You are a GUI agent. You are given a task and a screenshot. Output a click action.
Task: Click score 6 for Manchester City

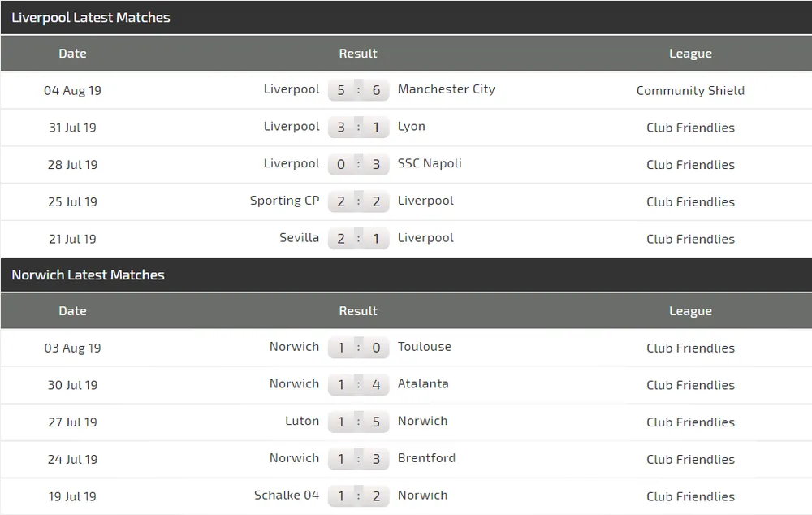coord(376,90)
